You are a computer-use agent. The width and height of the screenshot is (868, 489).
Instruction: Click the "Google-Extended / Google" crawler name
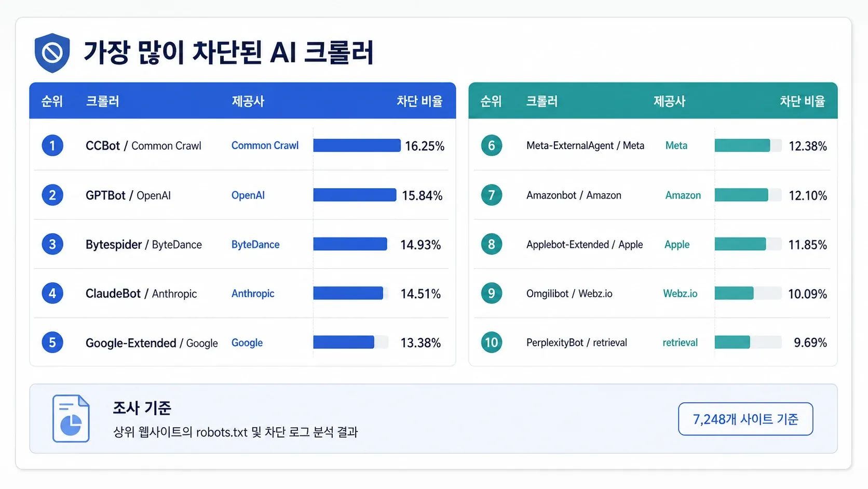click(x=152, y=343)
